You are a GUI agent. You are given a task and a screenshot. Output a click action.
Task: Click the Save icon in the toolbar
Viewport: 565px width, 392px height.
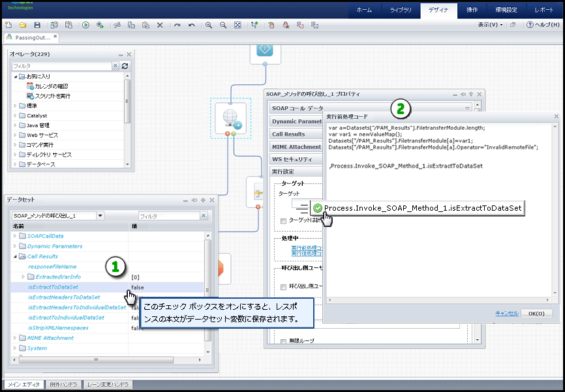coord(37,25)
